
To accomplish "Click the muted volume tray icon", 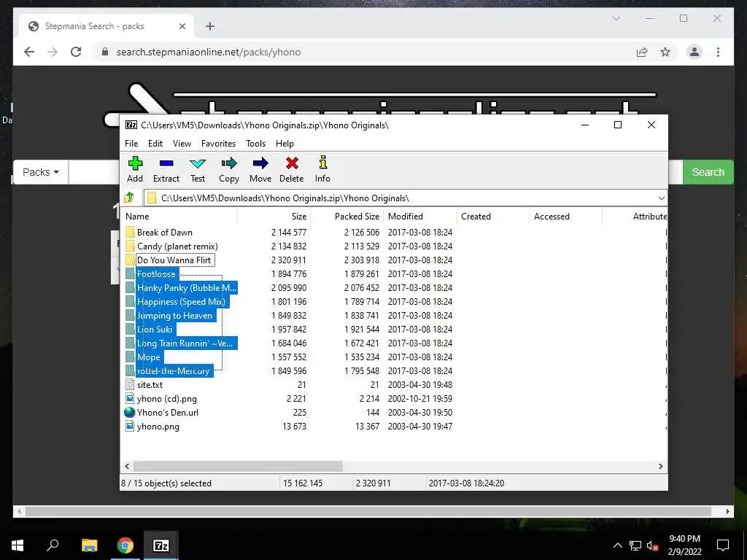I will coord(653,545).
